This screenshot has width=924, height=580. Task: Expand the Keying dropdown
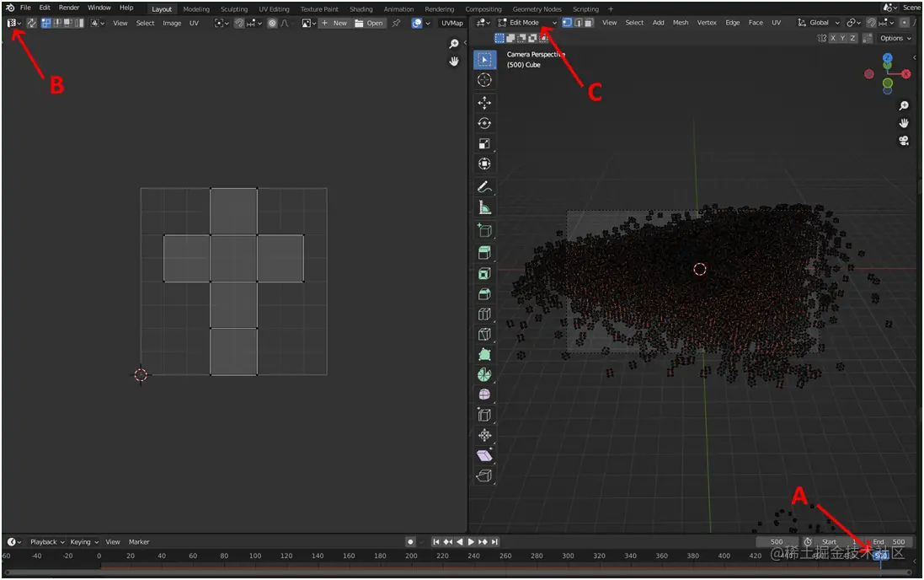point(84,542)
